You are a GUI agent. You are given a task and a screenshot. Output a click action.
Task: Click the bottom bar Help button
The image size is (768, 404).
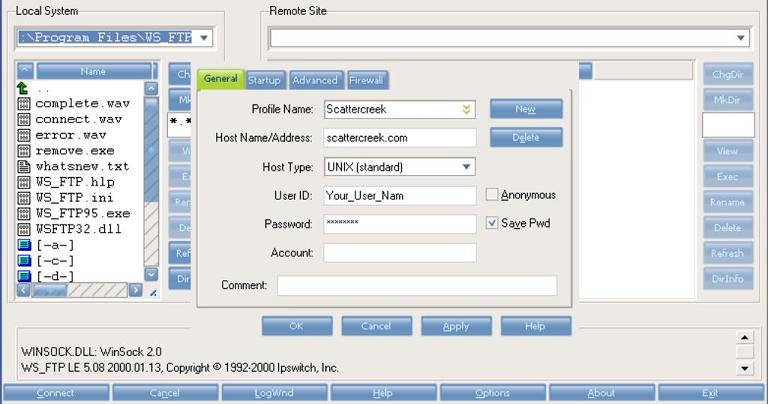pyautogui.click(x=383, y=393)
